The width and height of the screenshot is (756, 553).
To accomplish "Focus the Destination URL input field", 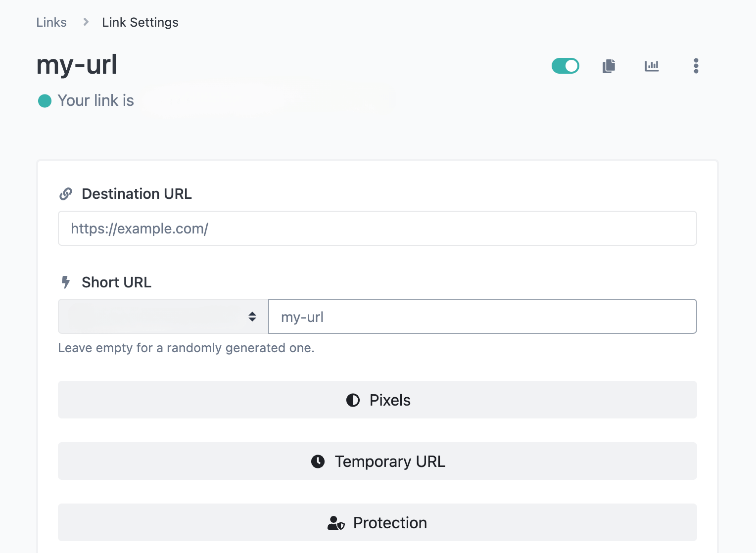I will (377, 229).
